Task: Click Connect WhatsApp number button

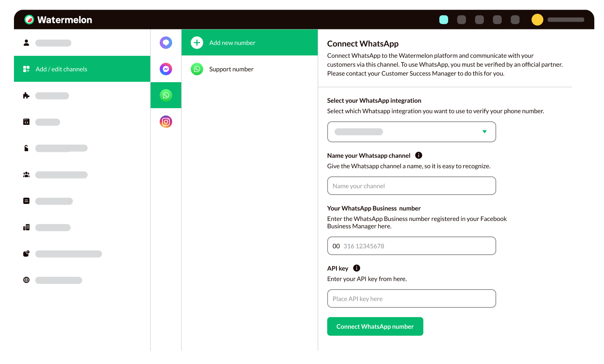Action: point(375,326)
